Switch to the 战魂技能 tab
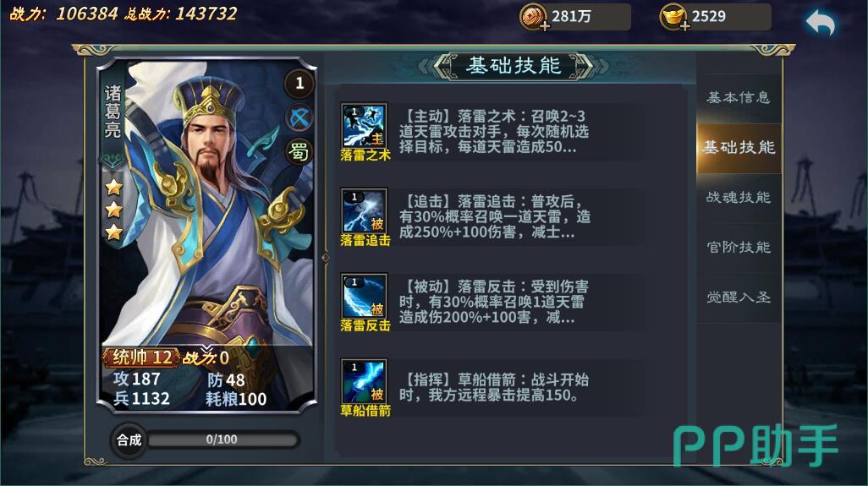Screen dimensions: 868x486 [x=739, y=198]
